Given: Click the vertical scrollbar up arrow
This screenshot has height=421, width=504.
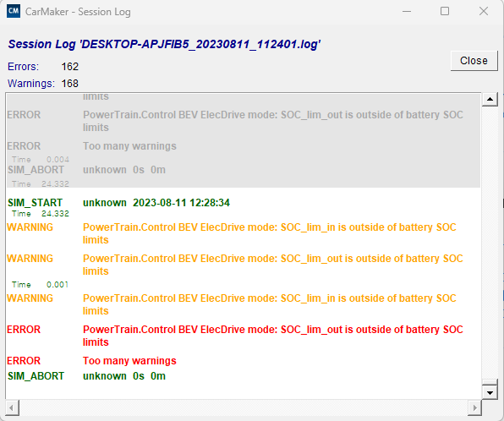Looking at the screenshot, I should coord(490,99).
